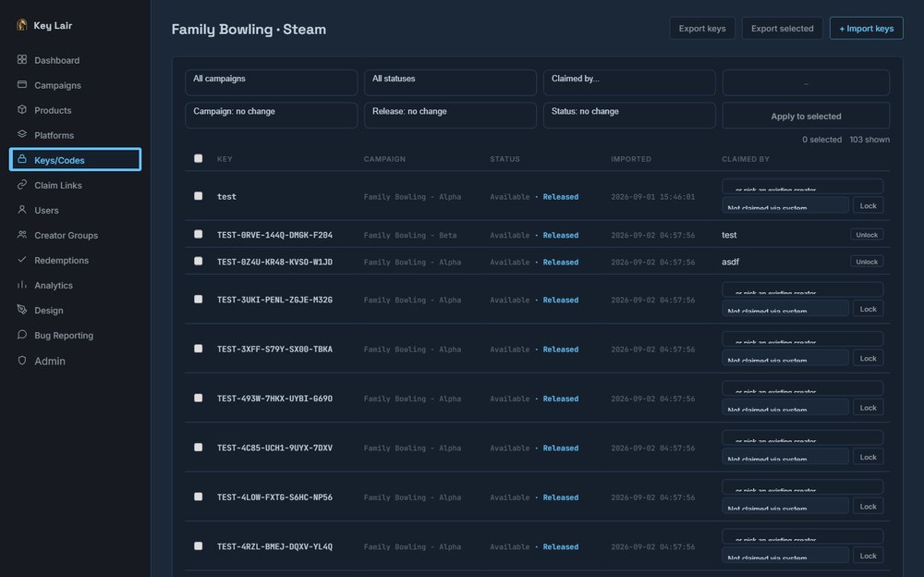Screen dimensions: 924x577
Task: Open claim-status dropdown in TEST-3UKI row
Action: coord(785,309)
